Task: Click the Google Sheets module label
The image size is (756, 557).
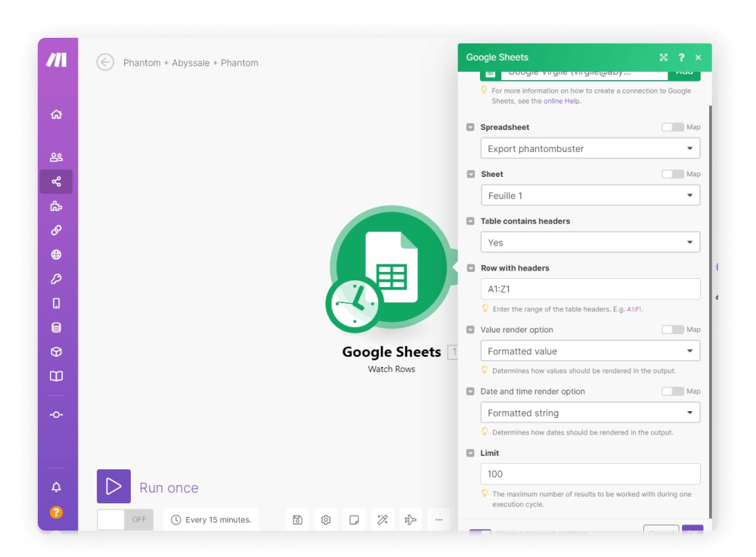Action: [x=392, y=352]
